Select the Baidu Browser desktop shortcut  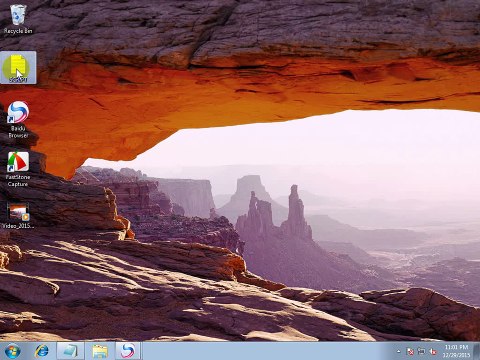18,119
